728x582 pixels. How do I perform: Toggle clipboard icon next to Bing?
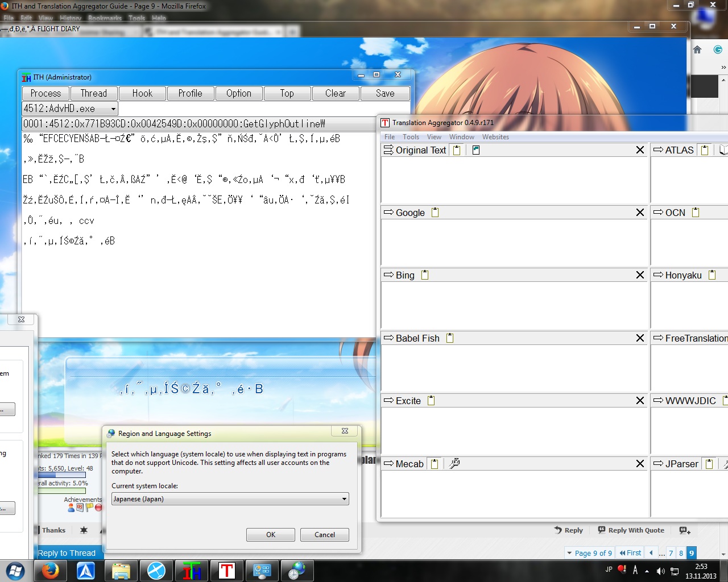coord(425,275)
